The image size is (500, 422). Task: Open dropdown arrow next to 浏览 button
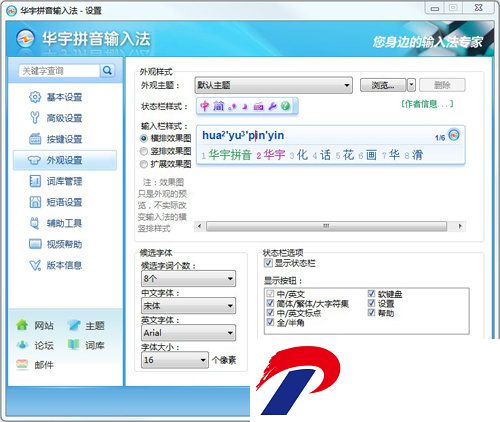(x=411, y=85)
